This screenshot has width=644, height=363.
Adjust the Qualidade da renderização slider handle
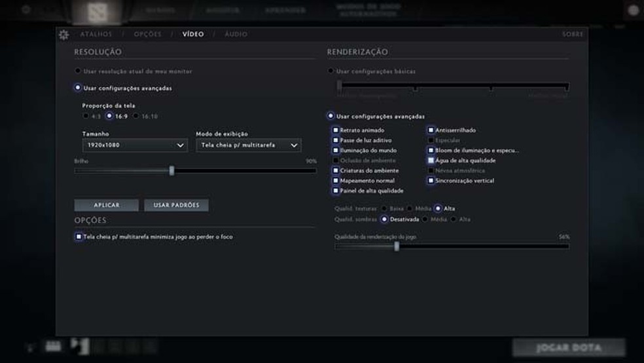coord(397,246)
